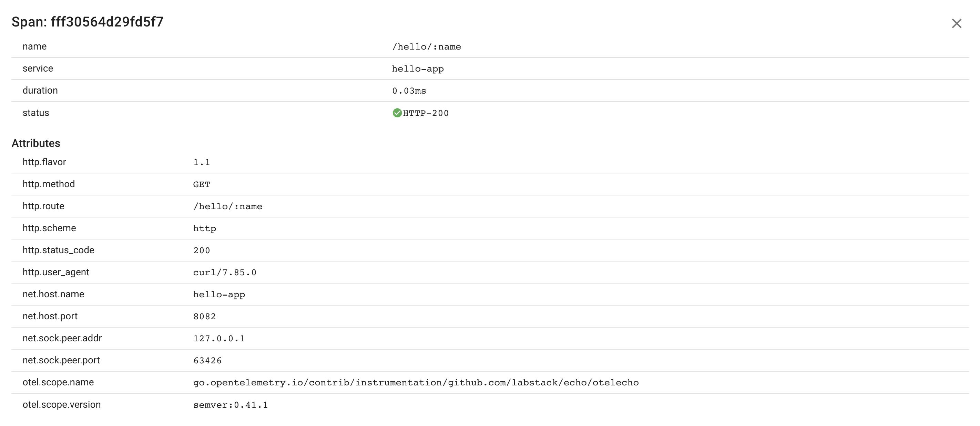Close the span details panel
980x426 pixels.
(956, 23)
